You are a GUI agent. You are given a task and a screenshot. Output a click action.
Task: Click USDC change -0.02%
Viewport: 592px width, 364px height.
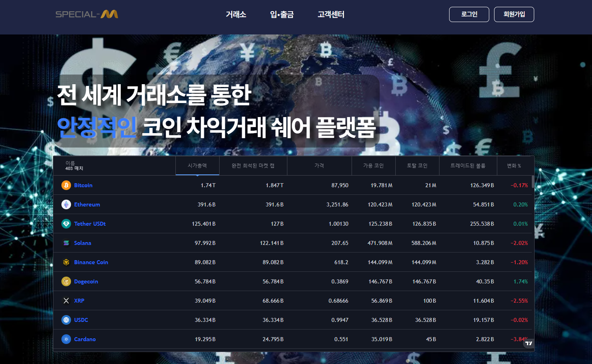pyautogui.click(x=519, y=320)
